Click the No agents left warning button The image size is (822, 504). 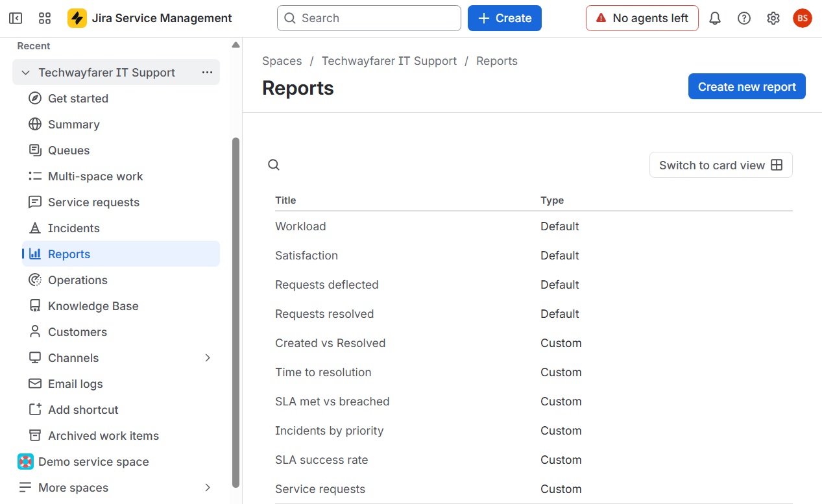tap(642, 18)
